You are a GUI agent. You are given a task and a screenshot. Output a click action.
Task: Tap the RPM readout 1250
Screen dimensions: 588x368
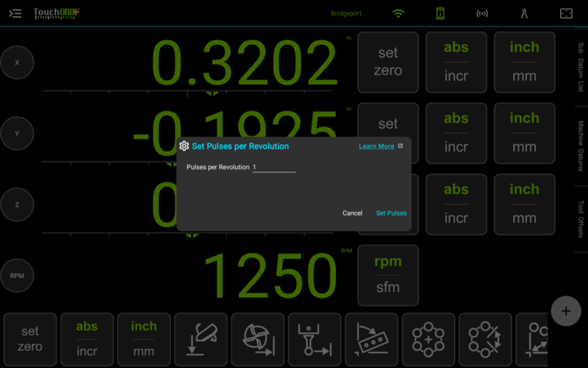click(x=270, y=276)
